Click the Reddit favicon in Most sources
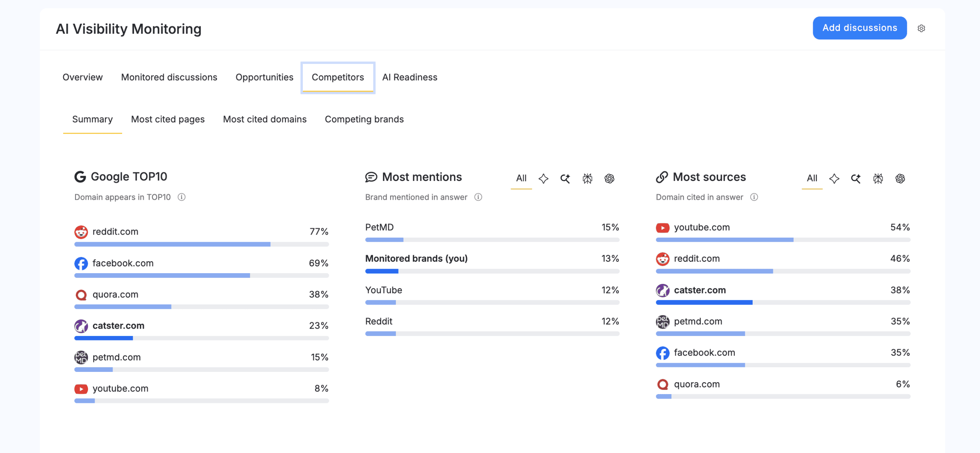 point(663,259)
